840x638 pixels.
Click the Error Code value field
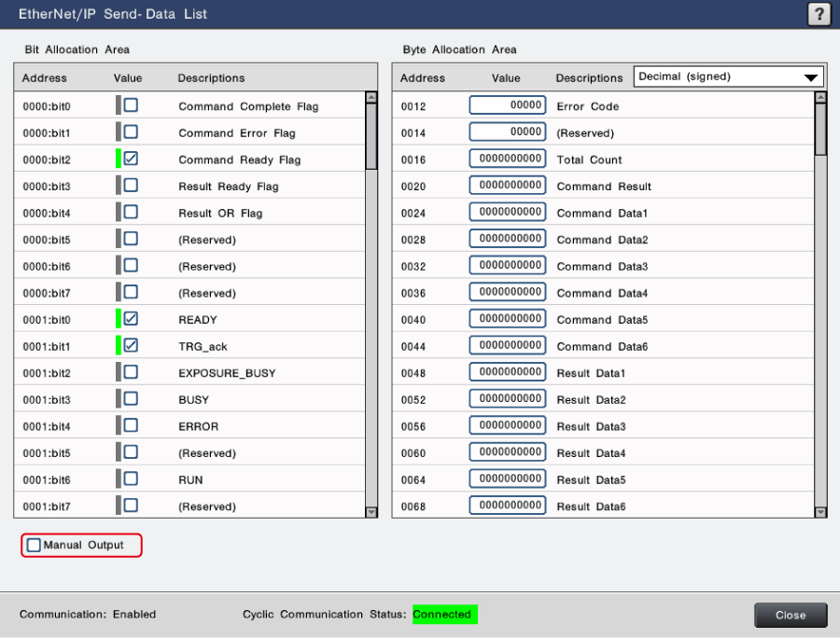[x=508, y=106]
